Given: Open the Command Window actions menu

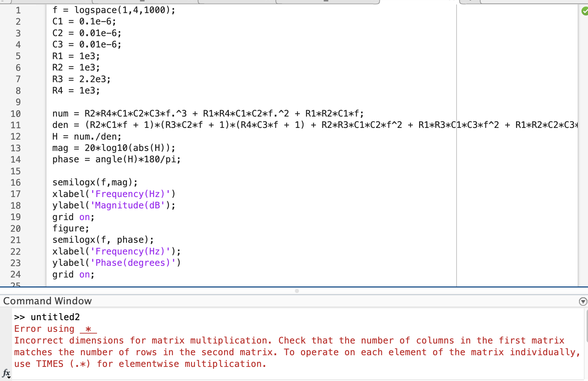Looking at the screenshot, I should click(x=583, y=301).
